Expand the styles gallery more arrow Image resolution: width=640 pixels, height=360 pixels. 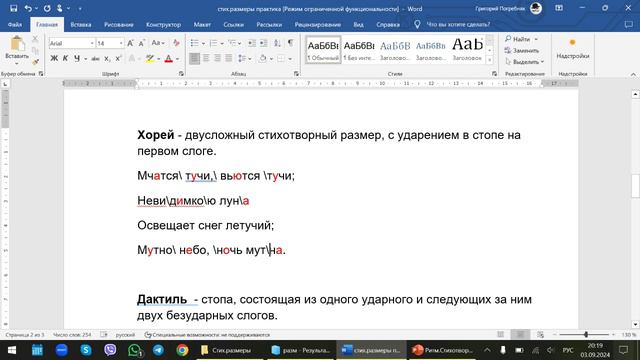tap(490, 60)
